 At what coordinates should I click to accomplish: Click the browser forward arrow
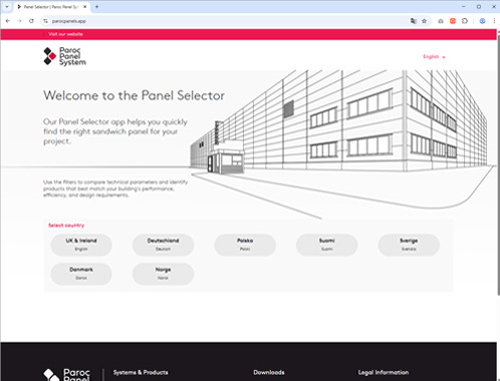tap(19, 21)
